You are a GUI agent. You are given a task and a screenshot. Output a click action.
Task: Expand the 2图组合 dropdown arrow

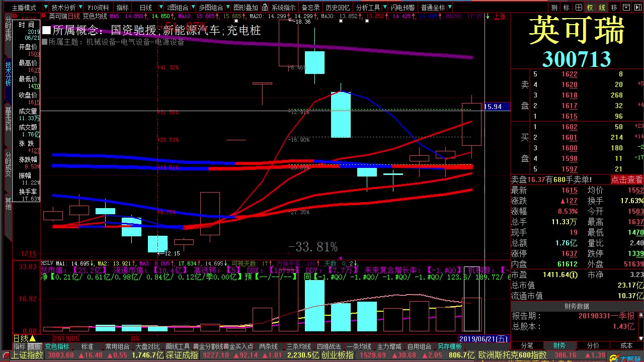coord(194,8)
